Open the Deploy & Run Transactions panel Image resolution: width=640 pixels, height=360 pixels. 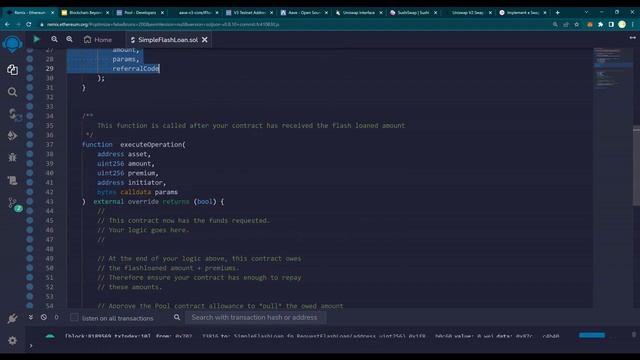(12, 136)
